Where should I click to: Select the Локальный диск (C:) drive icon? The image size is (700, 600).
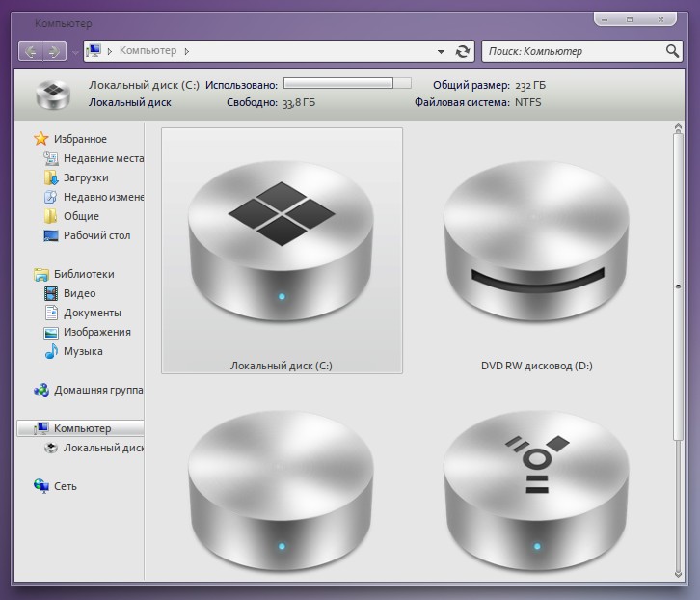282,241
